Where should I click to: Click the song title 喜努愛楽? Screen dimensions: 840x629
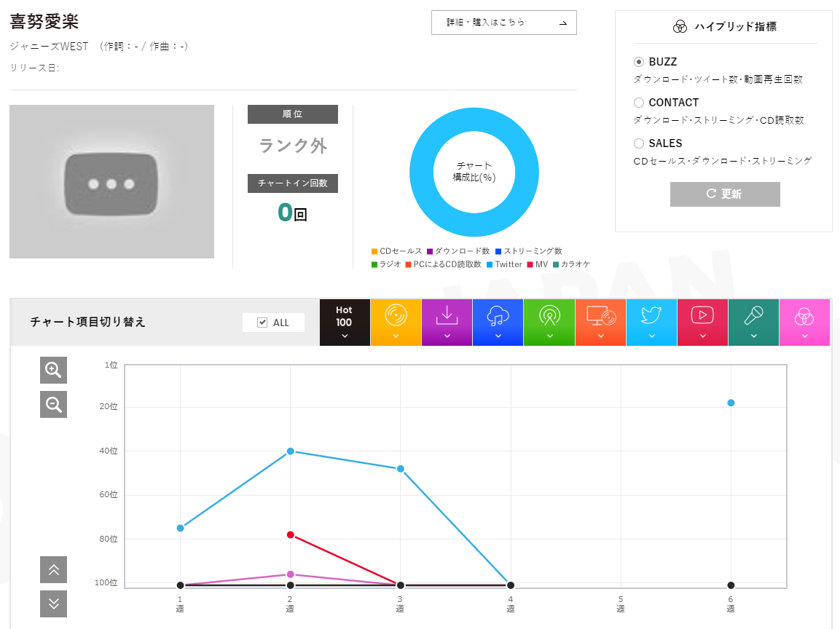44,21
